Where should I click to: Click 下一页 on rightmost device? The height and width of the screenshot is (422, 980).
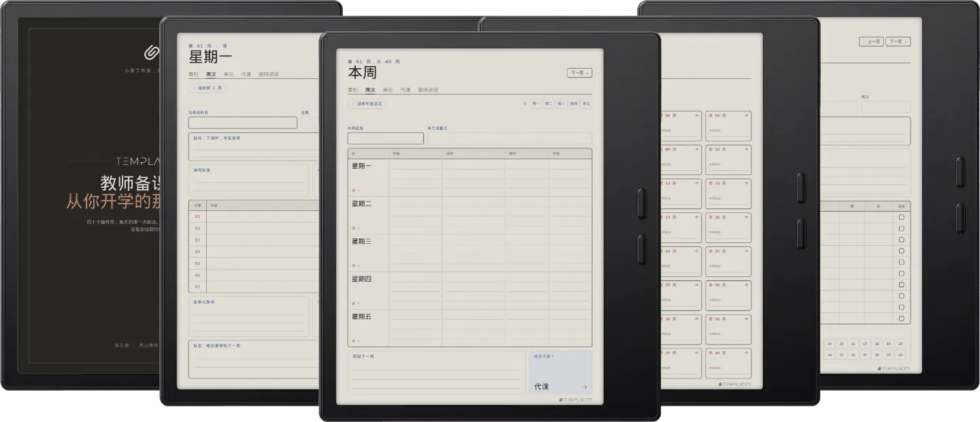898,42
